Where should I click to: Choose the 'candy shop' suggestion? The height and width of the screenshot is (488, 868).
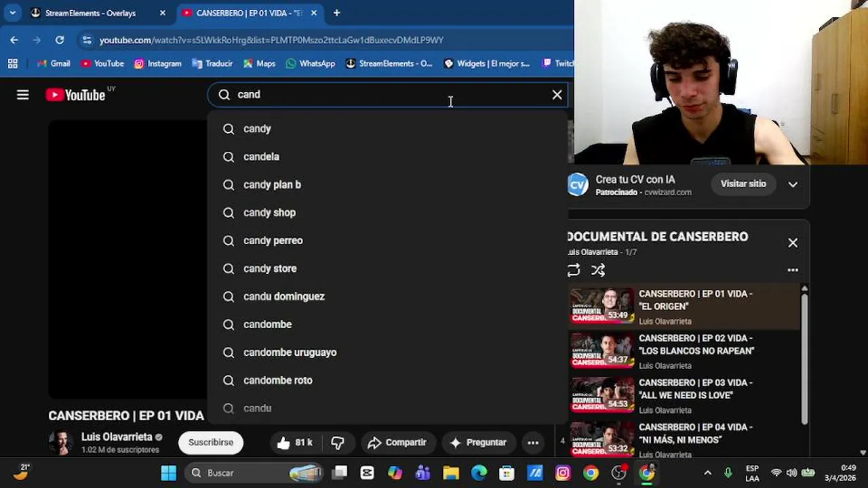387,213
